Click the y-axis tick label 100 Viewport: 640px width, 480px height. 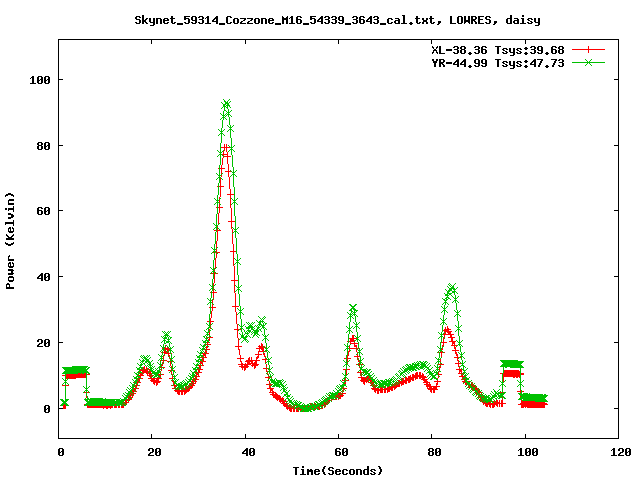tap(40, 80)
